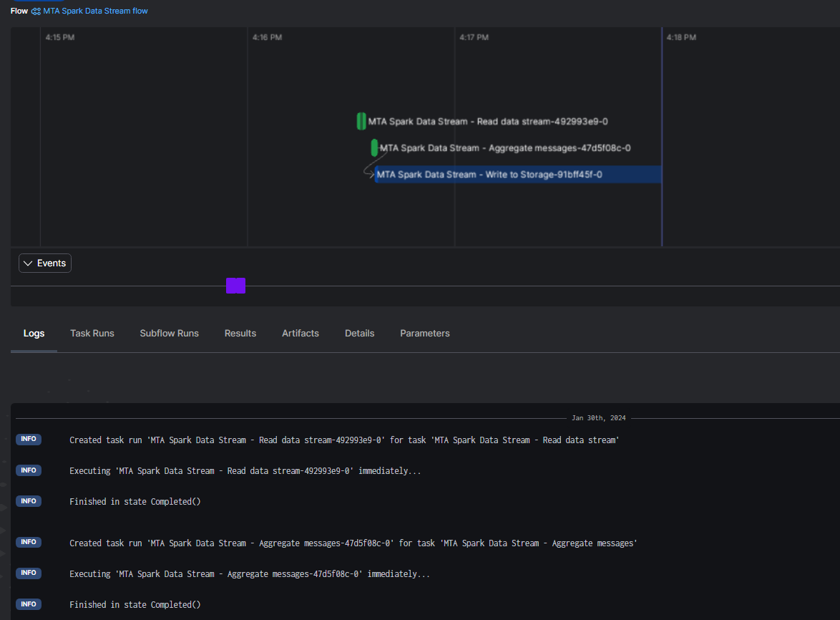Image resolution: width=840 pixels, height=620 pixels.
Task: Select the Executing Read data stream immediately log line
Action: (x=245, y=471)
